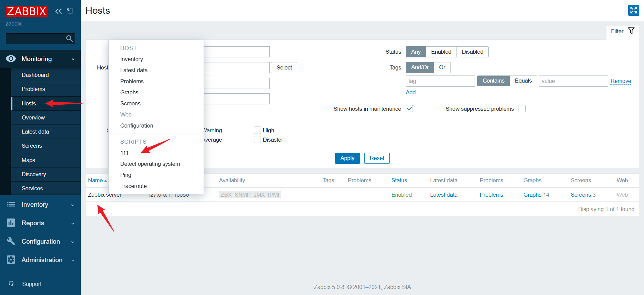Click the search magnifier icon

(69, 39)
